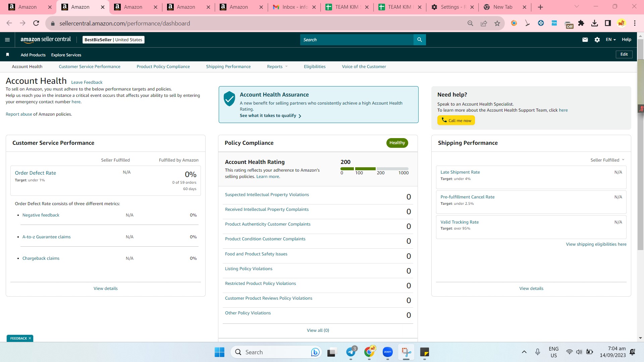The width and height of the screenshot is (644, 362).
Task: Open the Leave Feedback link
Action: (87, 82)
